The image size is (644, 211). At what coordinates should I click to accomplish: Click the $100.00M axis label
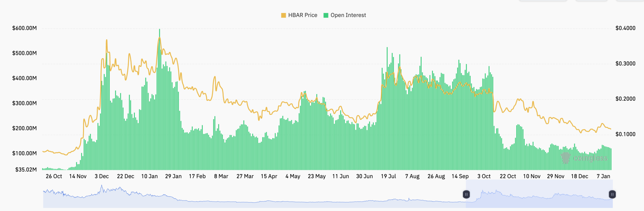tap(24, 153)
